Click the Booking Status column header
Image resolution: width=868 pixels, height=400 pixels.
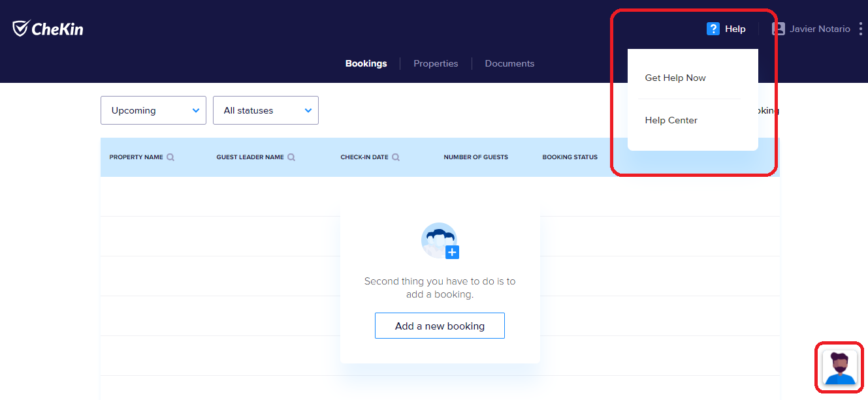pos(570,157)
